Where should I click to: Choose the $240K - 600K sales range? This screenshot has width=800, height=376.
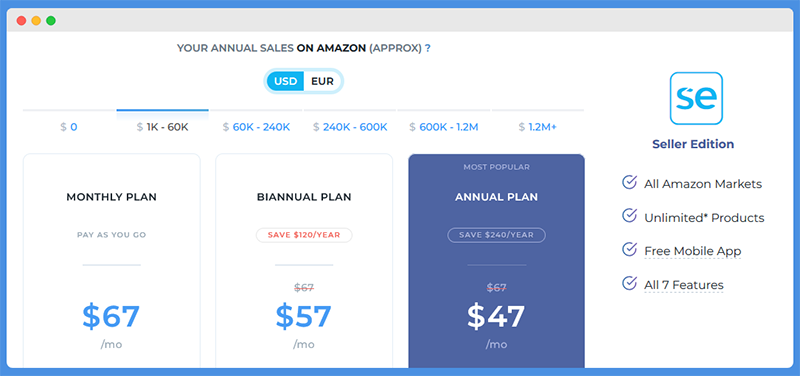(350, 127)
